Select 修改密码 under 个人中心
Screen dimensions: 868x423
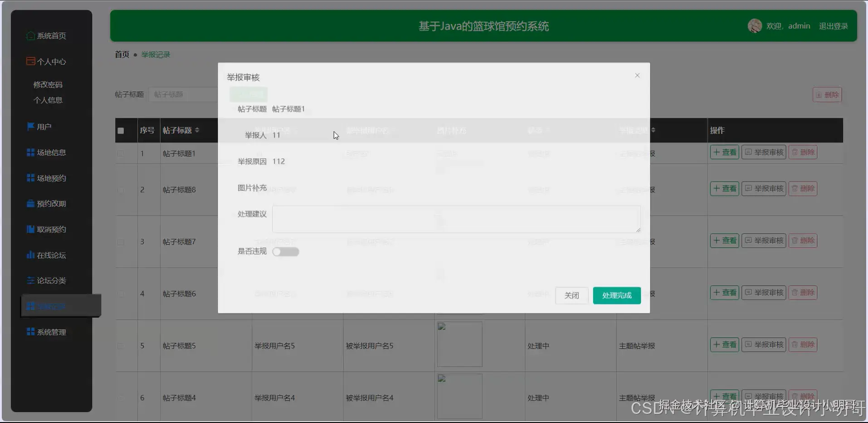[x=49, y=84]
